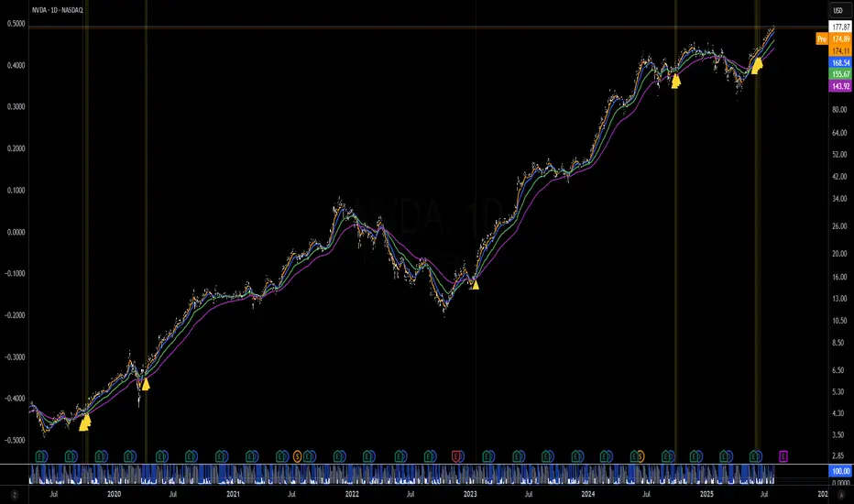Open the red earnings marker near 2023
854x504 pixels.
pyautogui.click(x=456, y=456)
